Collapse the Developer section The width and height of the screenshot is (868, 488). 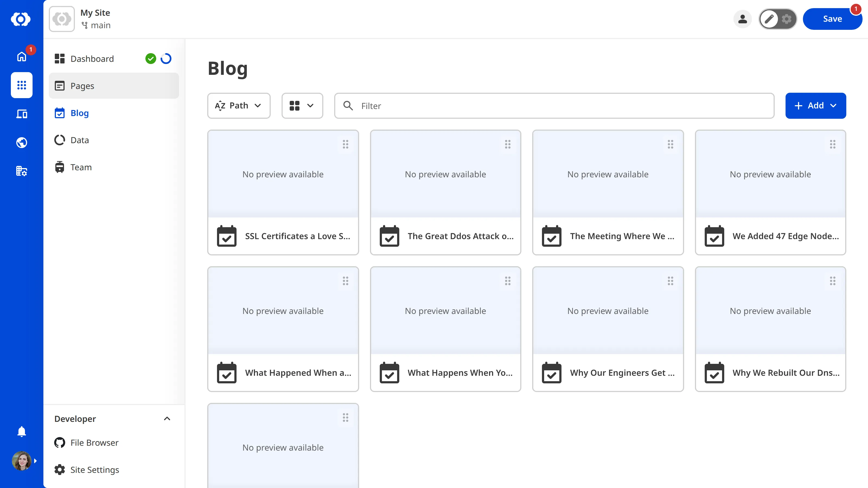click(x=167, y=419)
